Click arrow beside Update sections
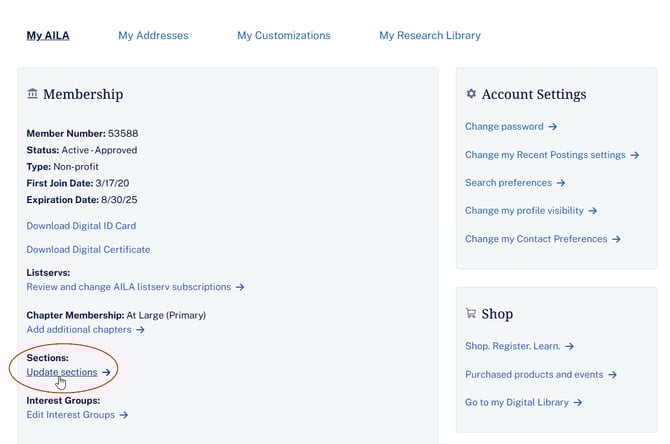This screenshot has width=670, height=444. coord(107,372)
